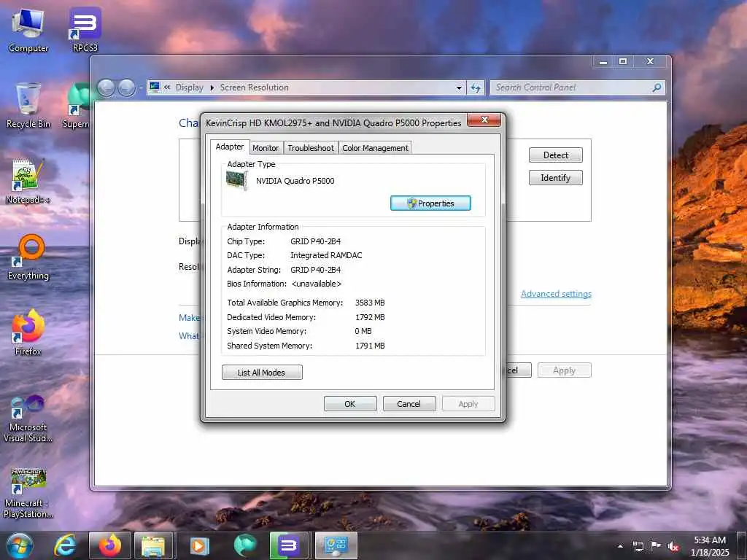Open Firefox from the taskbar
Screen dimensions: 747x560
(x=110, y=545)
